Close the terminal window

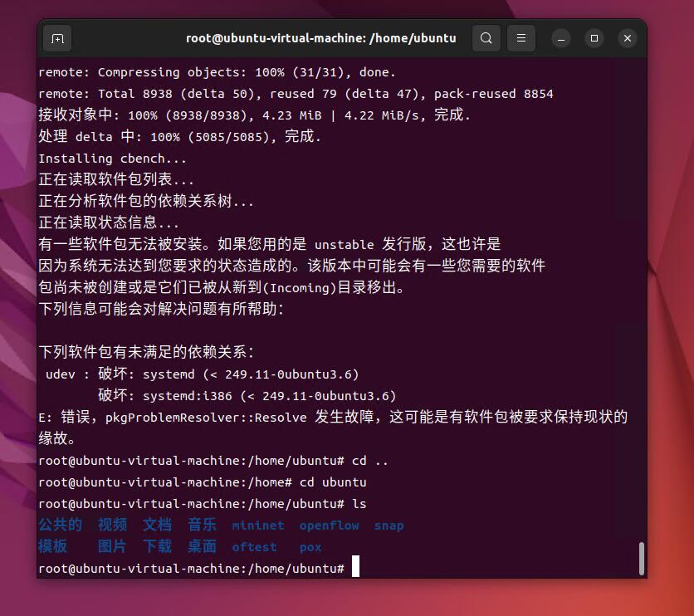pyautogui.click(x=627, y=38)
